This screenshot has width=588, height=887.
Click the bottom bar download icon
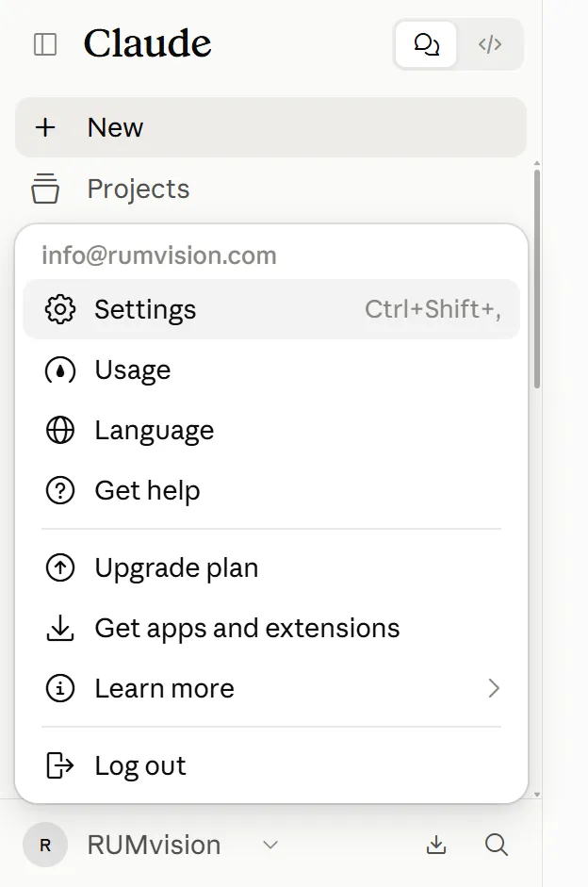coord(436,846)
